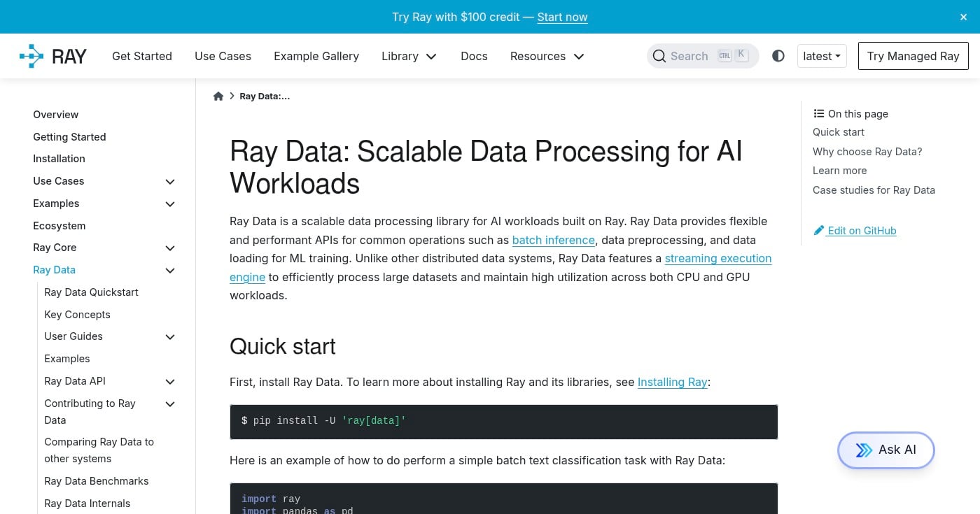This screenshot has width=980, height=514.
Task: Open Ray Data Quickstart in sidebar
Action: pyautogui.click(x=91, y=292)
